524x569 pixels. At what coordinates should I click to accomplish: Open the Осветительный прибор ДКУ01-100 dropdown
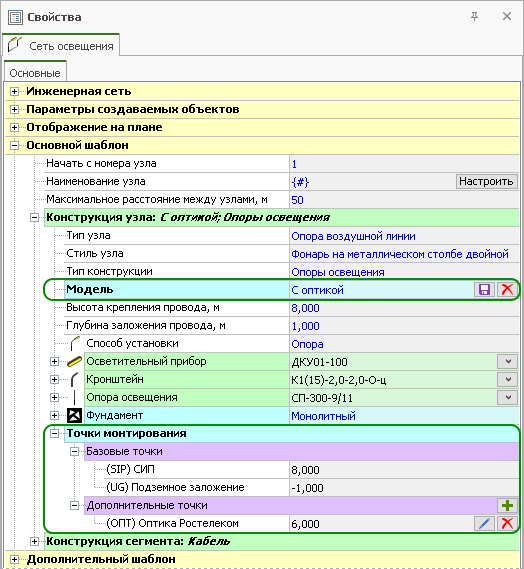508,361
